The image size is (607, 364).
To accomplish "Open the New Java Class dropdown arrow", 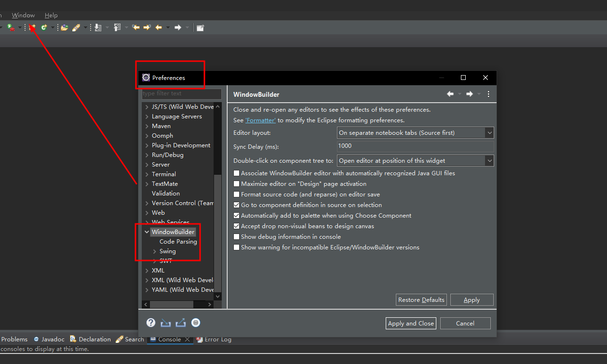I will pyautogui.click(x=53, y=27).
